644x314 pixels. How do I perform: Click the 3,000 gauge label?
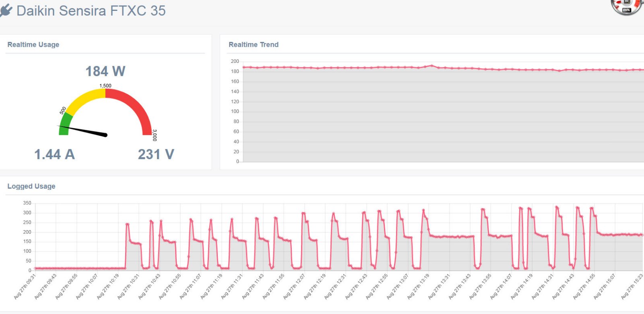point(155,135)
